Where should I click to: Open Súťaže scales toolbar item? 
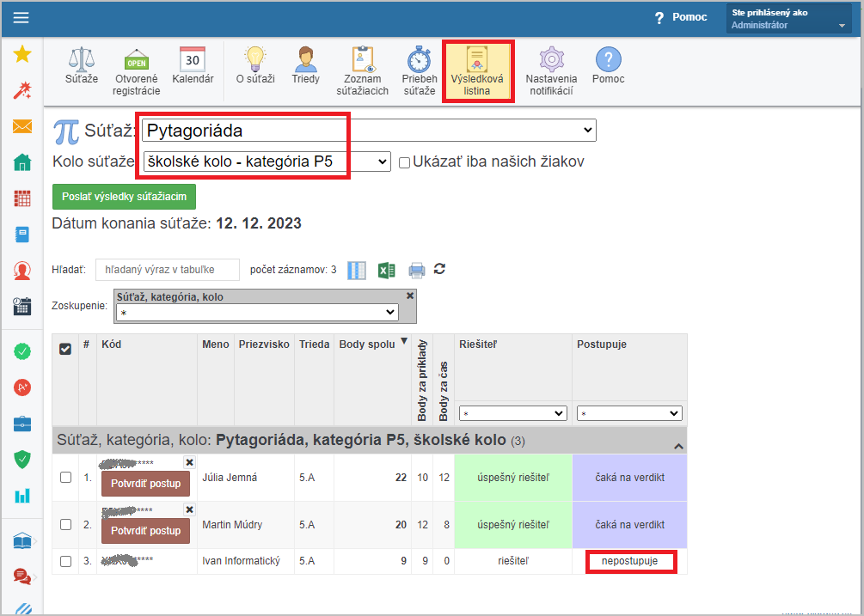click(x=82, y=66)
